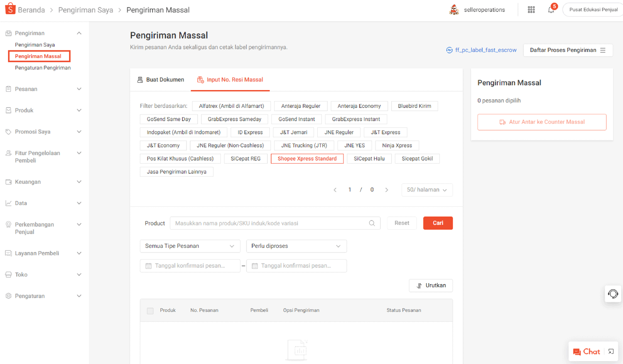
Task: Open Pengaturan Pengiriman in the sidebar
Action: coord(43,68)
